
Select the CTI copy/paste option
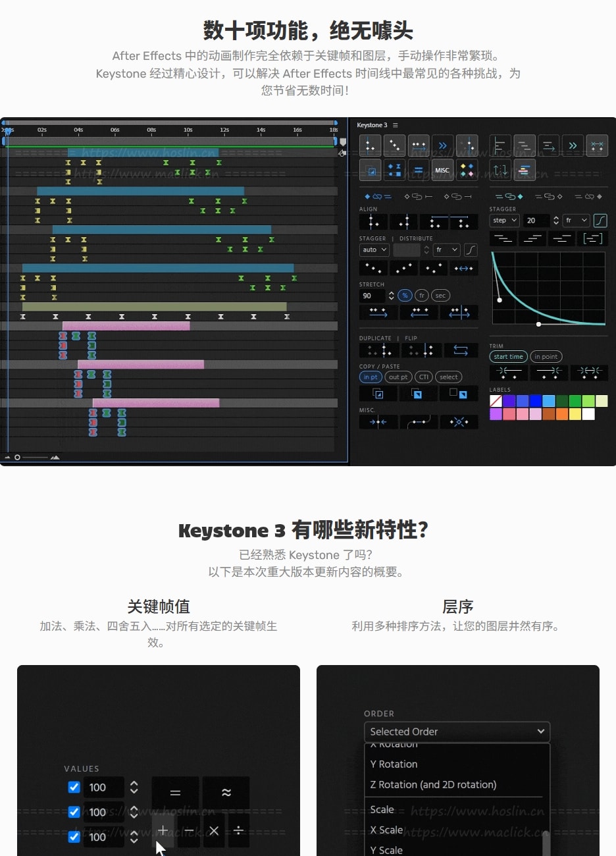pos(424,377)
